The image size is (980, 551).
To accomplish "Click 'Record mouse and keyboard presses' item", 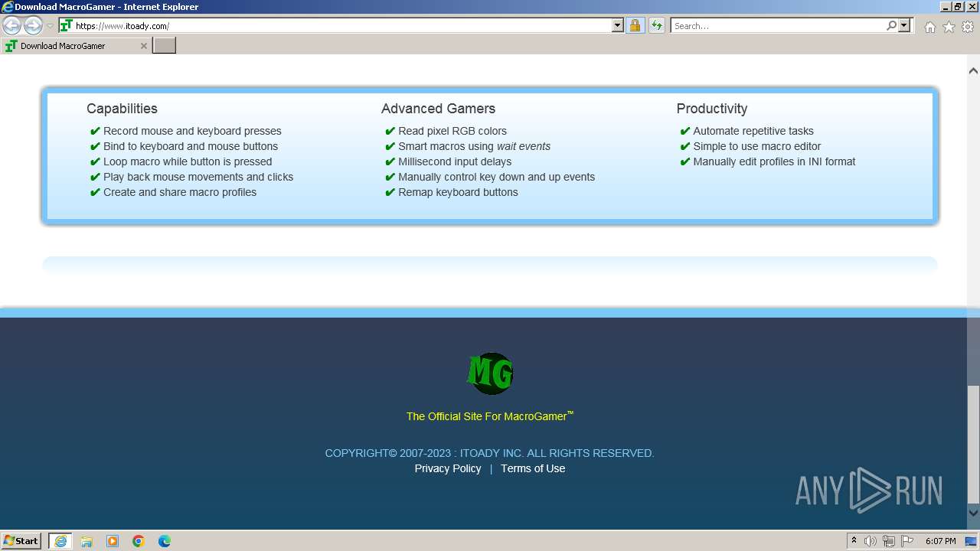I will (x=192, y=131).
